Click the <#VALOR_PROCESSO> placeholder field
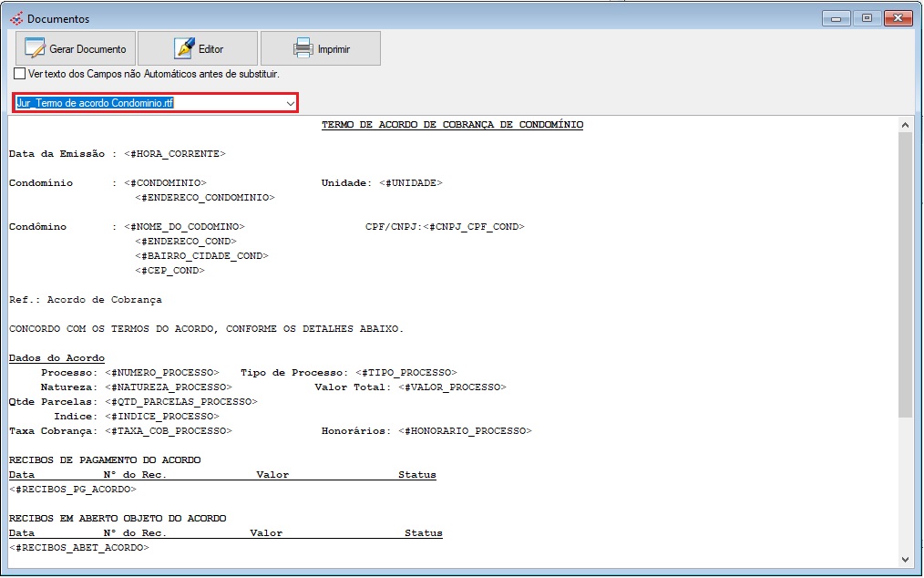The height and width of the screenshot is (578, 924). coord(451,387)
